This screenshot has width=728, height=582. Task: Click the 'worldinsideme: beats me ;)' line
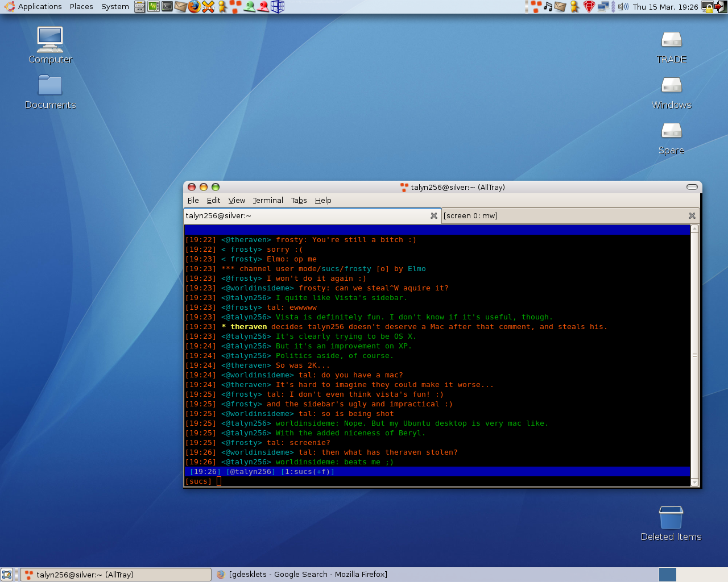334,462
